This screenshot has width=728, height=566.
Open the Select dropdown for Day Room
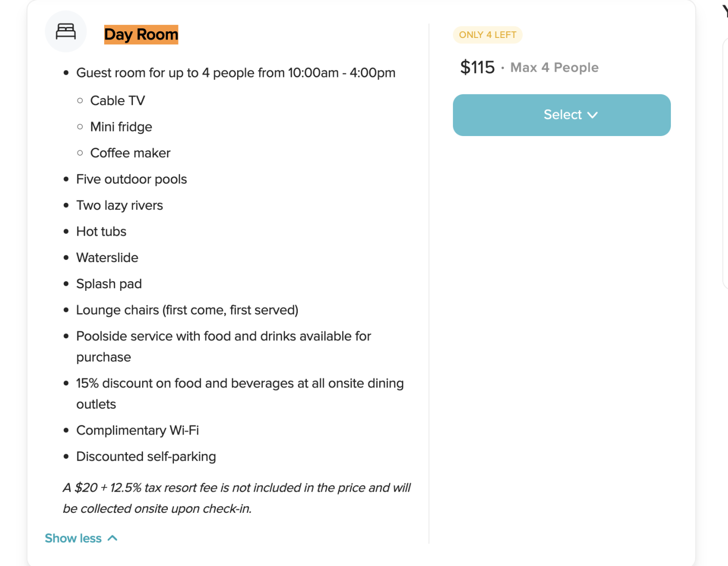coord(561,115)
